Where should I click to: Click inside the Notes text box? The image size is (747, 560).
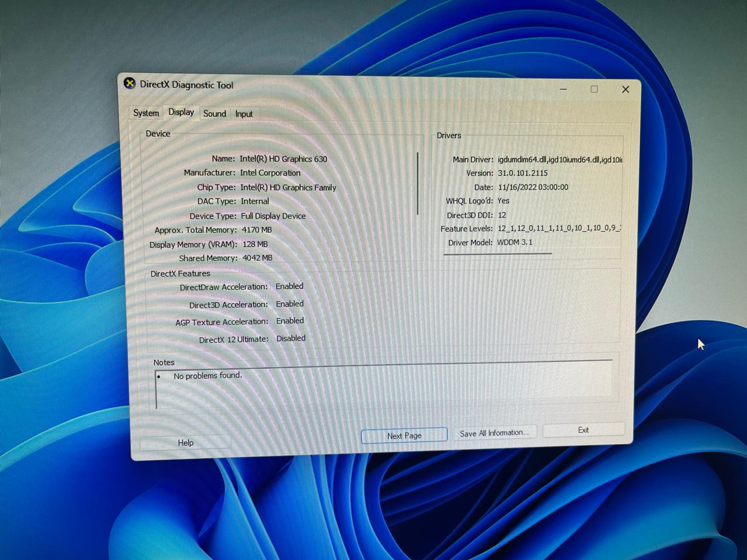(x=384, y=385)
